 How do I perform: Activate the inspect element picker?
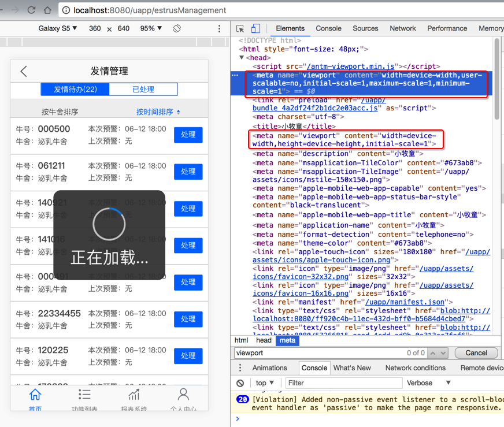tap(240, 28)
